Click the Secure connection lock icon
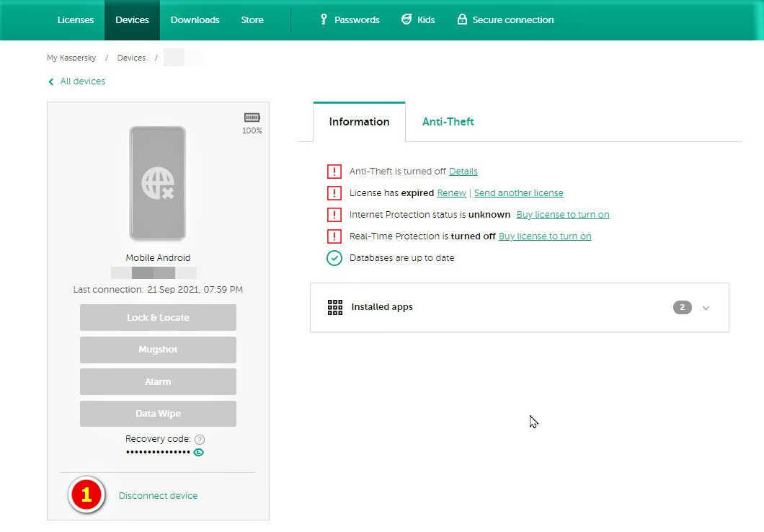The height and width of the screenshot is (532, 764). 462,19
